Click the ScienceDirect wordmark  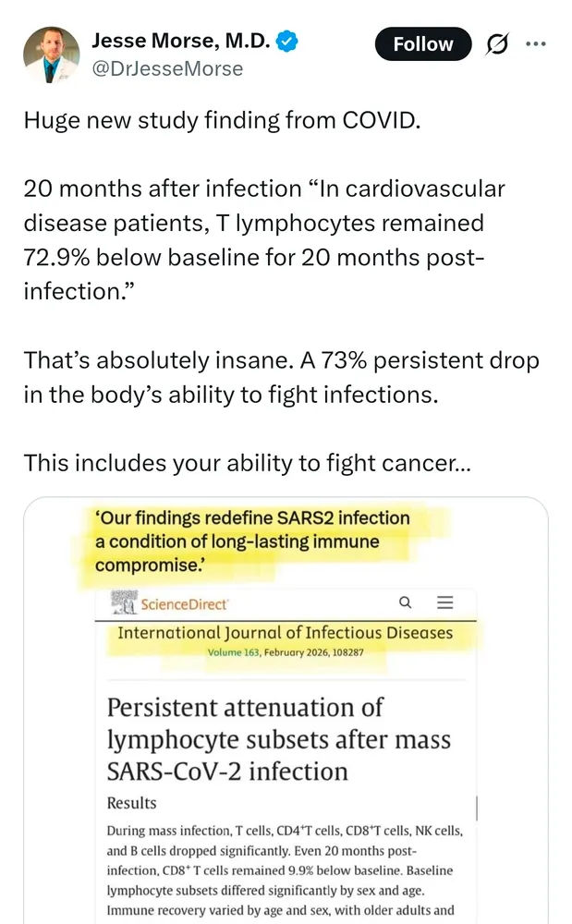[x=184, y=605]
